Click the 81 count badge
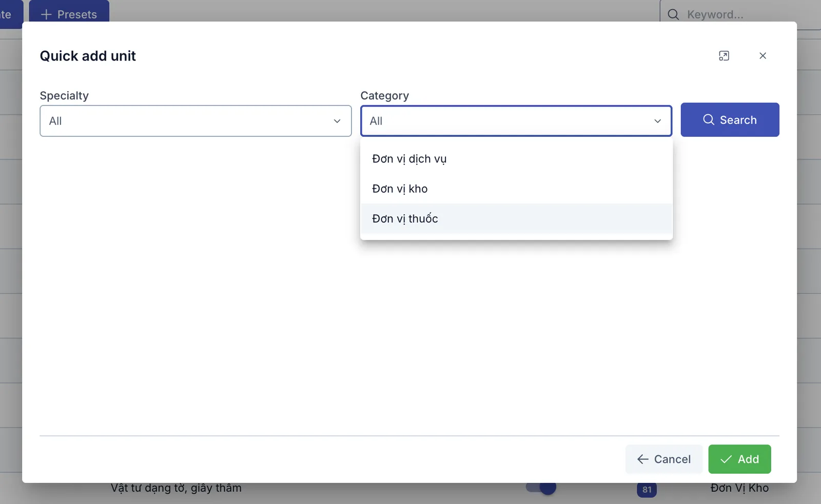Viewport: 821px width, 504px height. pyautogui.click(x=647, y=489)
